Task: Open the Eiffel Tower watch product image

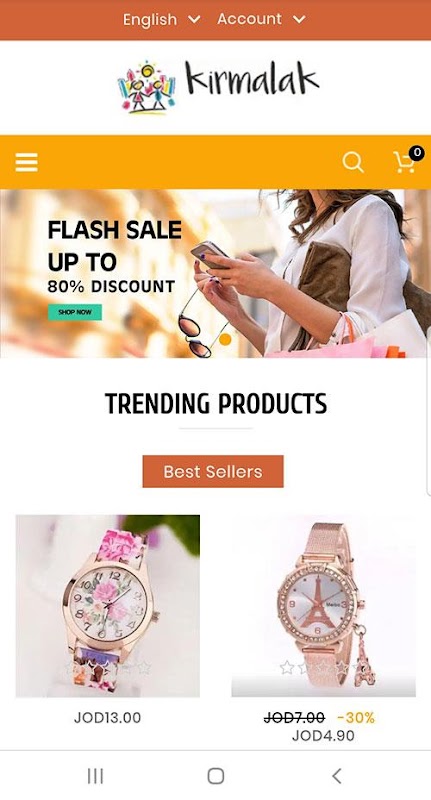Action: [323, 606]
